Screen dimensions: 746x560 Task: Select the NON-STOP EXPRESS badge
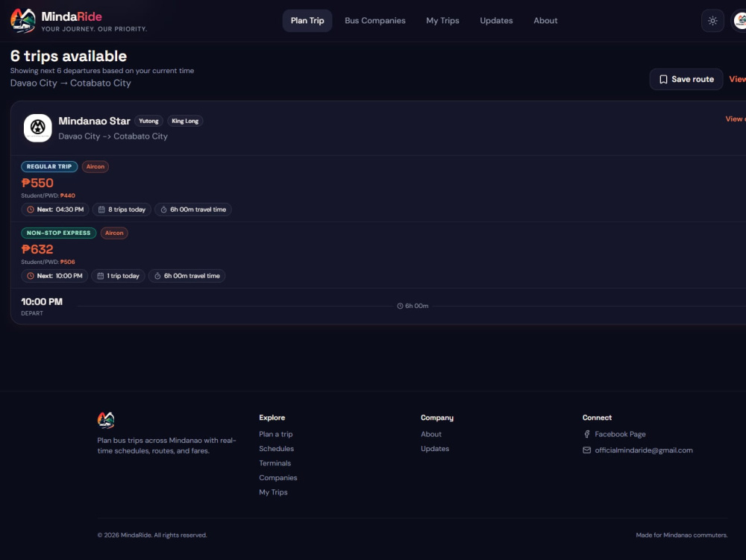(58, 233)
